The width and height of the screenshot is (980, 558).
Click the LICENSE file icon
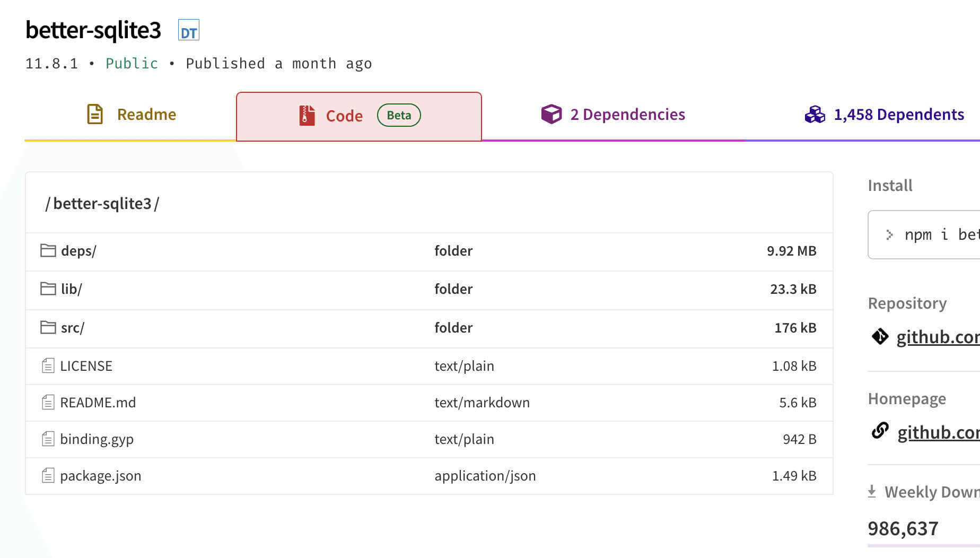point(48,365)
